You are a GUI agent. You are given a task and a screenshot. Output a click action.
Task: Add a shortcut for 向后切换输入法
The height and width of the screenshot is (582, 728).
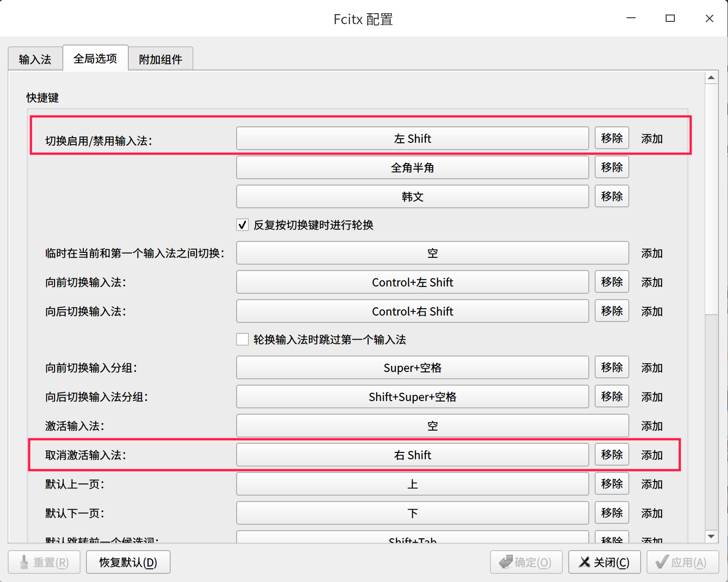652,311
